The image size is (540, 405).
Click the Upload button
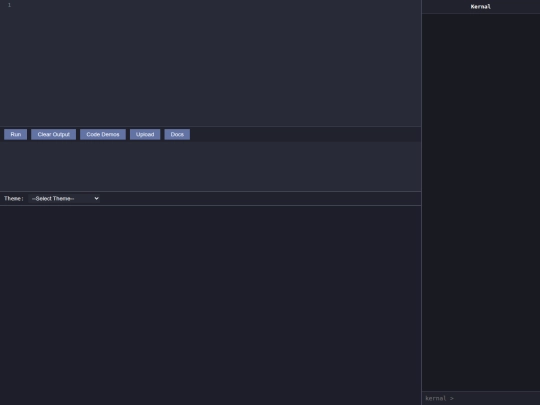coord(145,134)
